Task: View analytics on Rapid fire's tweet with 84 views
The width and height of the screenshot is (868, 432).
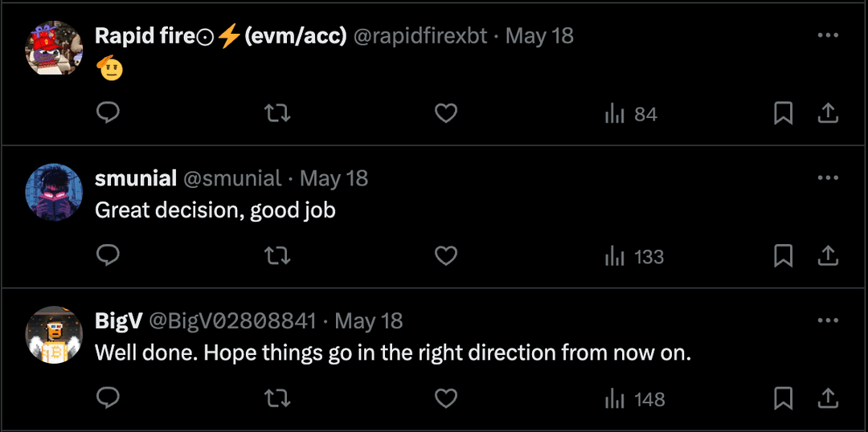Action: (x=632, y=114)
